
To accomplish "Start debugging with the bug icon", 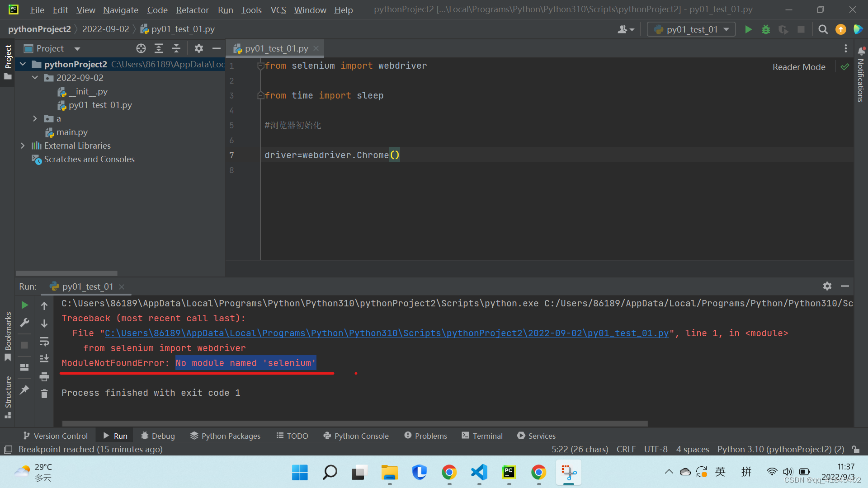I will tap(766, 29).
